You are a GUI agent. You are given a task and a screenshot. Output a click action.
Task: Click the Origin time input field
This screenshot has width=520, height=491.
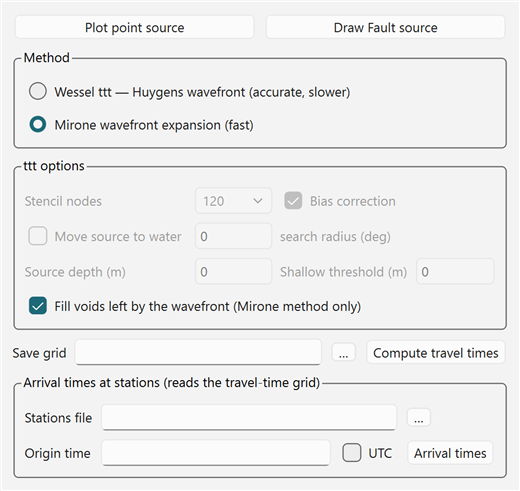216,453
